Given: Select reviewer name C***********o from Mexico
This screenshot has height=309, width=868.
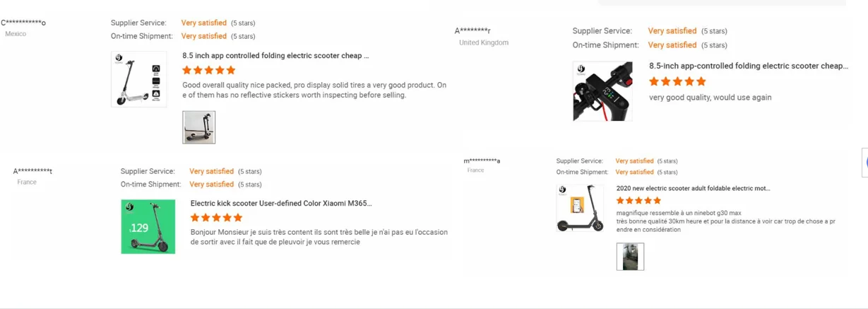Looking at the screenshot, I should [23, 23].
